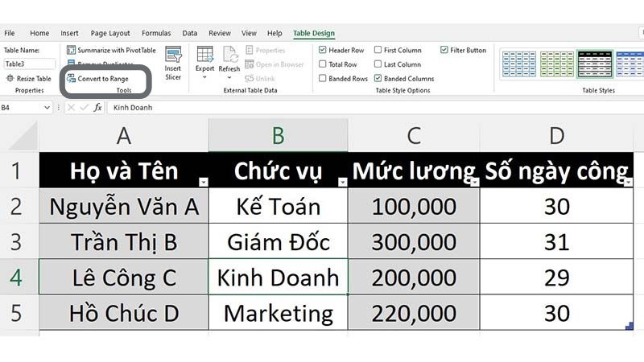
Task: Open the Số ngày công filter dropdown
Action: (x=629, y=183)
